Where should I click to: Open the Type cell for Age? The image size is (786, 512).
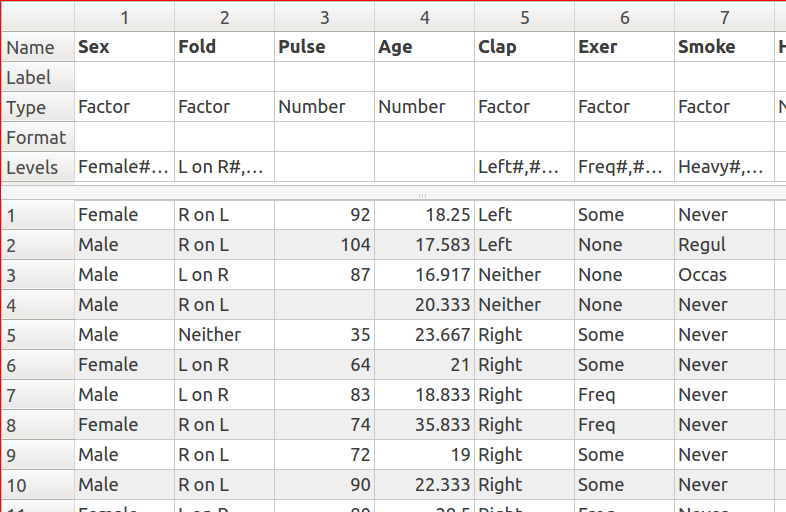point(424,107)
